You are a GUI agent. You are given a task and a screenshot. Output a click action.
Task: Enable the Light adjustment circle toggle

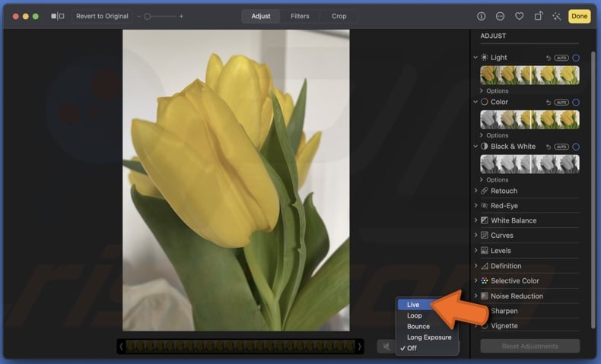click(576, 58)
